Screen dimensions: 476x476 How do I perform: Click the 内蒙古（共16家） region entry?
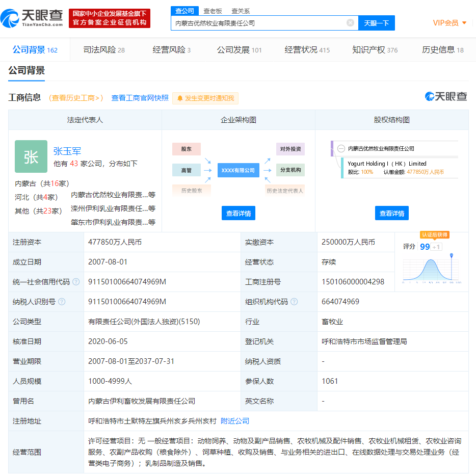[42, 183]
